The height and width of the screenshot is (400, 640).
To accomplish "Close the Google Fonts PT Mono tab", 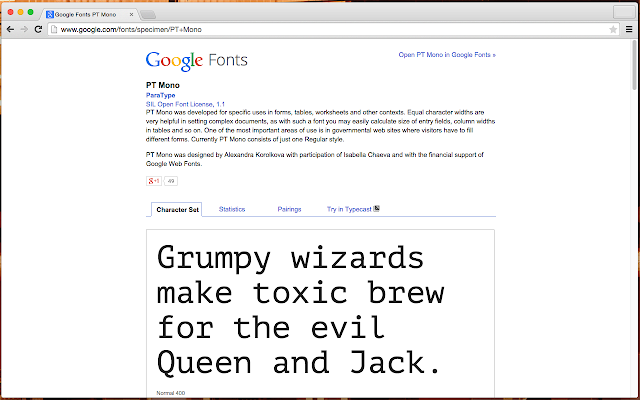I will point(131,14).
